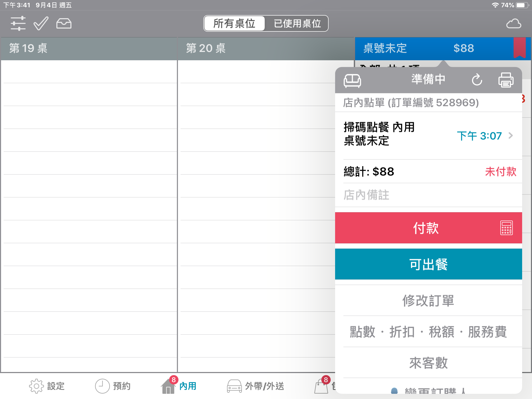Tap the refresh status arrow icon
532x399 pixels.
pyautogui.click(x=477, y=80)
